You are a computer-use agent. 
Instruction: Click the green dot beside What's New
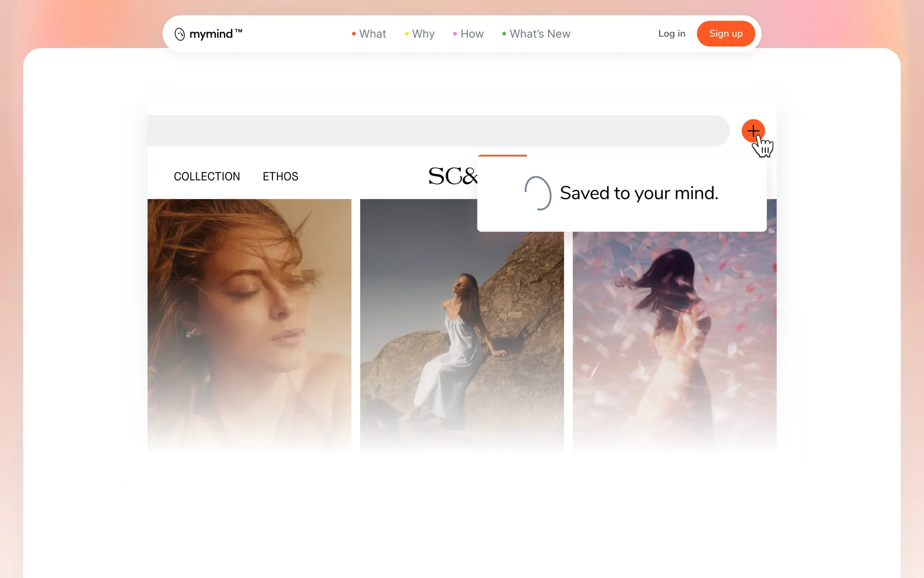pyautogui.click(x=504, y=34)
